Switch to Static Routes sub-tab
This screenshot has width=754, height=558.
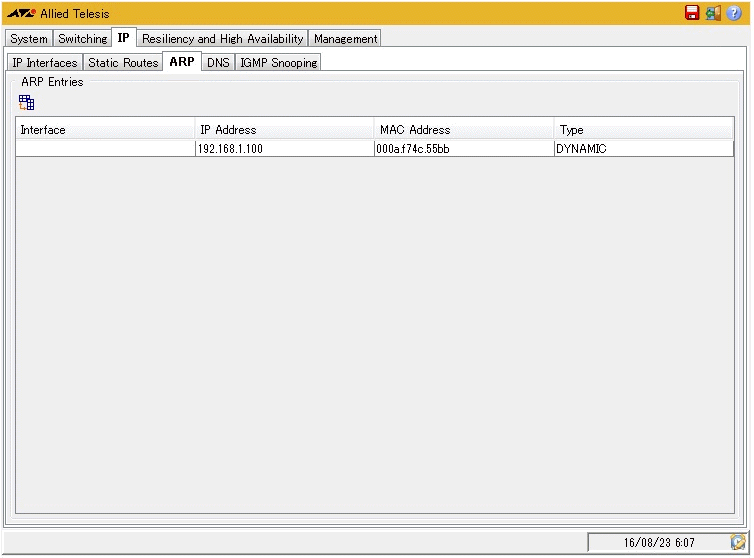point(123,63)
